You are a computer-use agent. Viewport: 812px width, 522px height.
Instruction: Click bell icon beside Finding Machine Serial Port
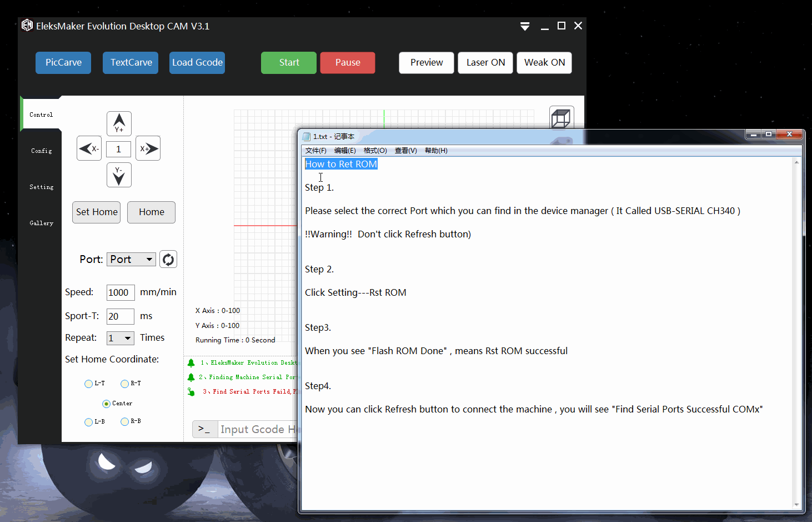coord(191,377)
